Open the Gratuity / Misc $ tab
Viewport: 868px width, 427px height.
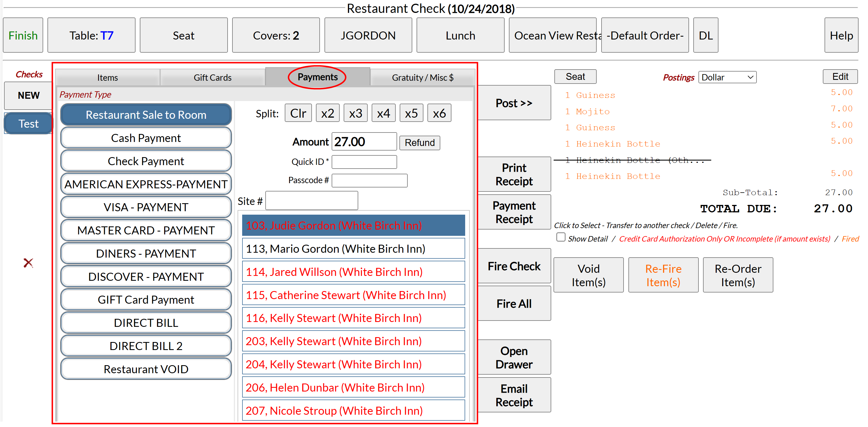pos(422,78)
